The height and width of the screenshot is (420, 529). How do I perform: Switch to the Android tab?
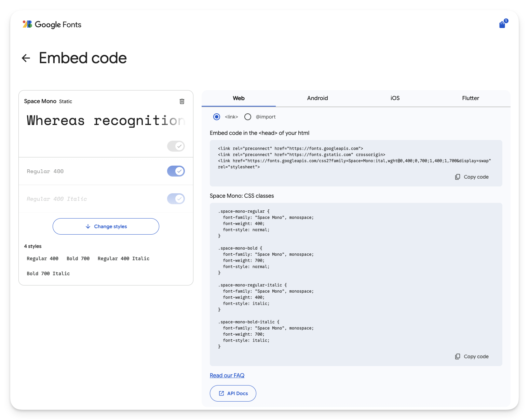pos(317,98)
